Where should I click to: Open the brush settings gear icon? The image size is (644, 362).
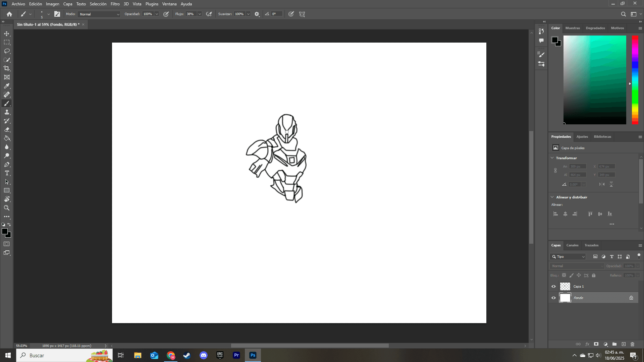[257, 14]
